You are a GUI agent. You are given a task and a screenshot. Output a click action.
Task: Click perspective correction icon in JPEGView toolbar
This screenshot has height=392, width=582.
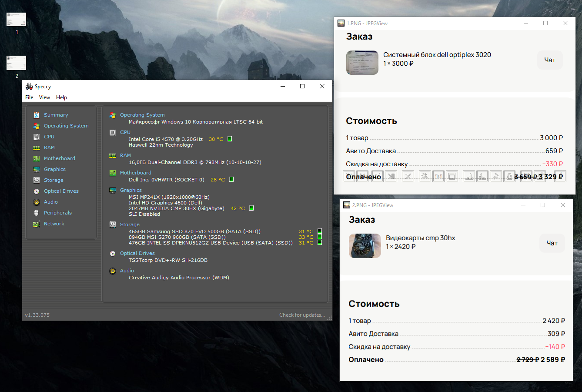509,176
